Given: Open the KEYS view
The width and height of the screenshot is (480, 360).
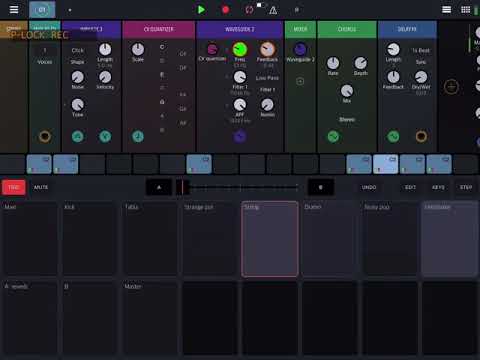Looking at the screenshot, I should (438, 187).
